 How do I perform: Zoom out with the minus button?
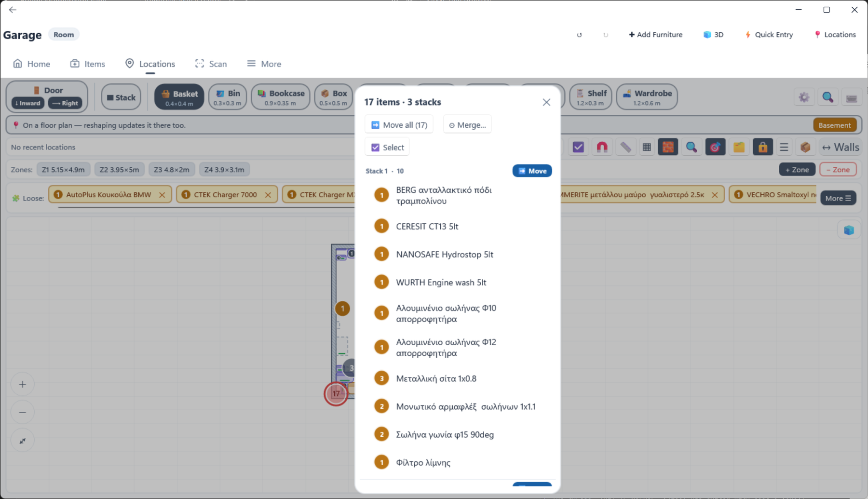(x=22, y=412)
